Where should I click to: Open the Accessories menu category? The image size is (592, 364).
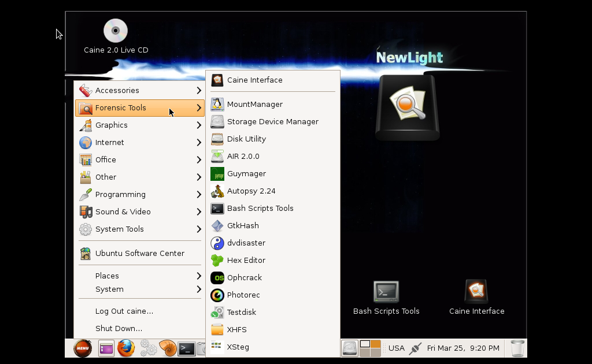140,91
